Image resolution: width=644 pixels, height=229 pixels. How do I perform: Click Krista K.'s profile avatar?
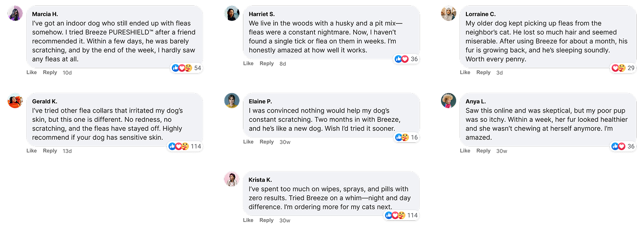[x=232, y=179]
